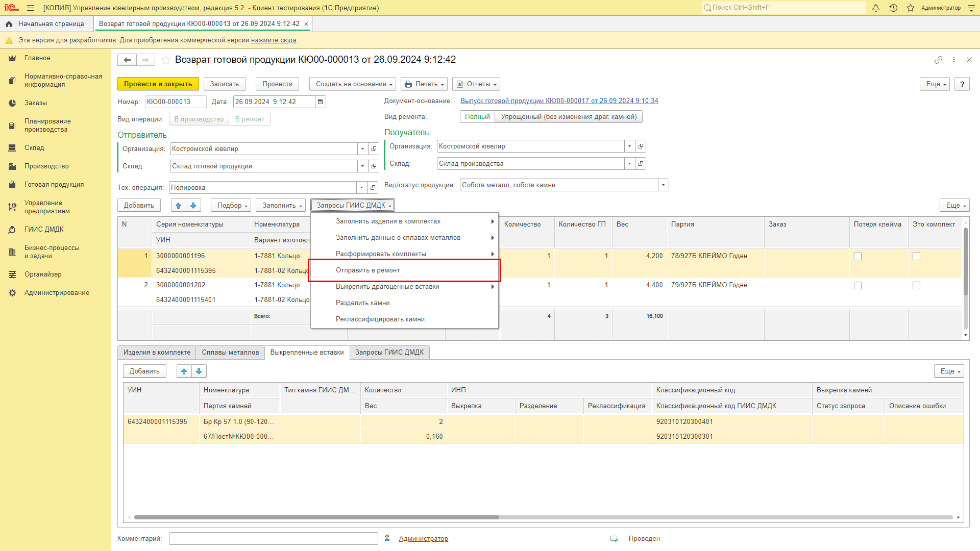The width and height of the screenshot is (980, 551).
Task: Expand sender Организация dropdown
Action: click(362, 149)
